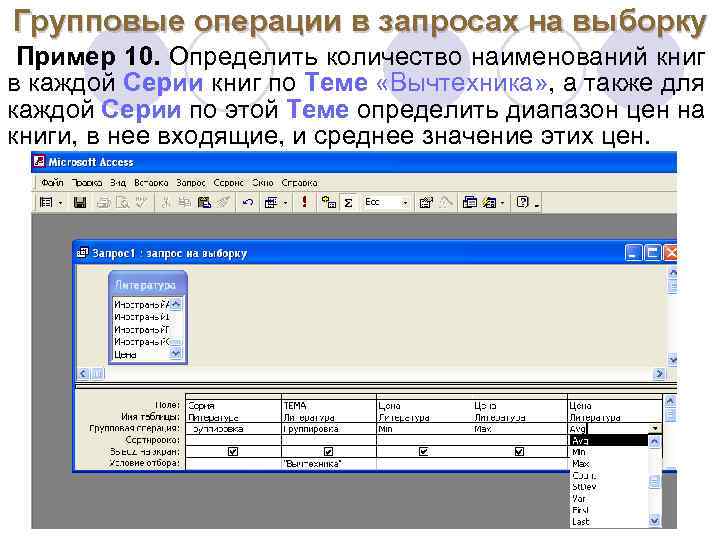Viewport: 720px width, 540px height.
Task: Open the View mode dropdown arrow
Action: [x=60, y=203]
